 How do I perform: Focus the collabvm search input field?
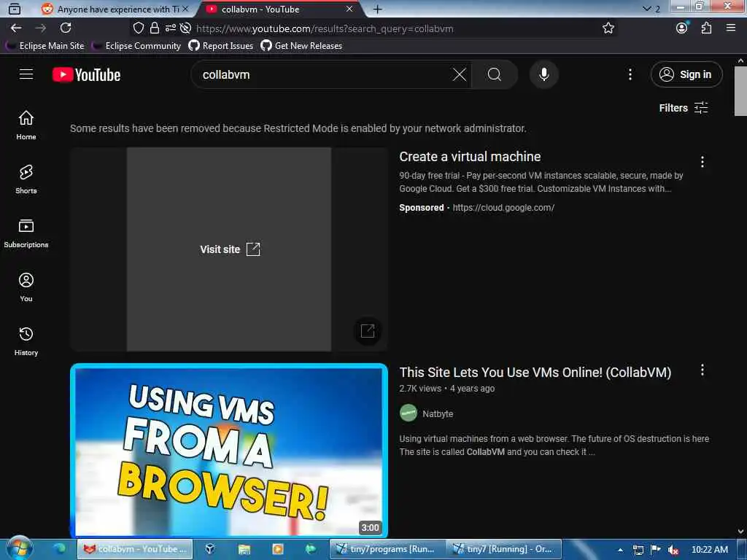326,74
